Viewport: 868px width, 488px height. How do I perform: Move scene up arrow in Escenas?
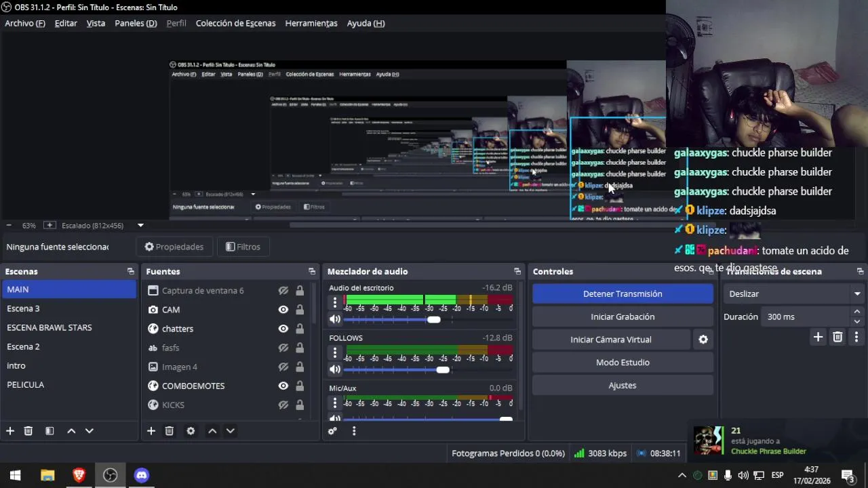coord(71,431)
